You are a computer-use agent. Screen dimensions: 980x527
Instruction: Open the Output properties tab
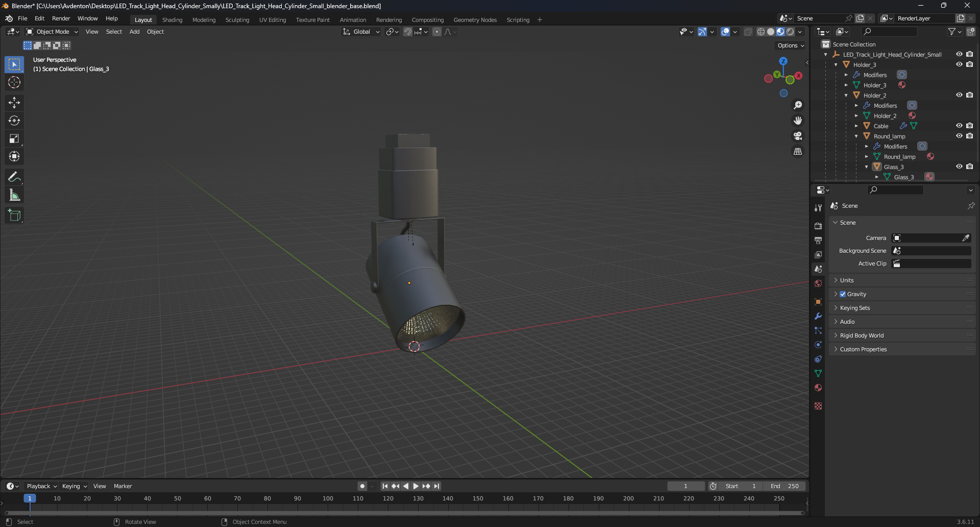tap(818, 240)
